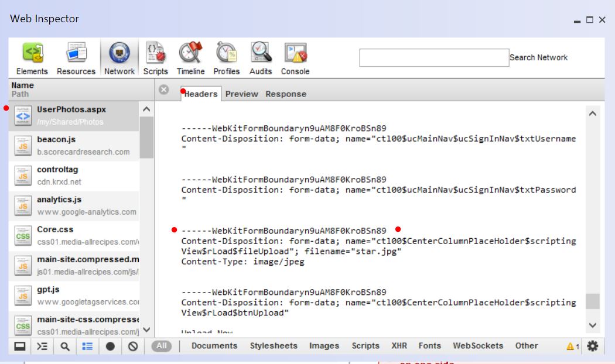This screenshot has height=364, width=615.
Task: Filter by WebSockets
Action: (478, 346)
